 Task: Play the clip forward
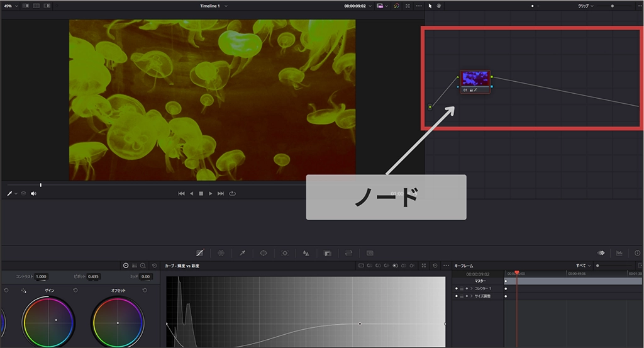click(210, 194)
